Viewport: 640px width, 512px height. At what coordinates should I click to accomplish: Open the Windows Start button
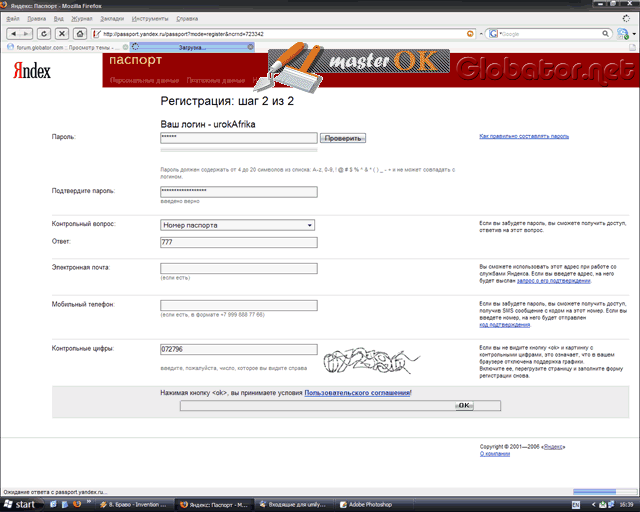pyautogui.click(x=20, y=505)
